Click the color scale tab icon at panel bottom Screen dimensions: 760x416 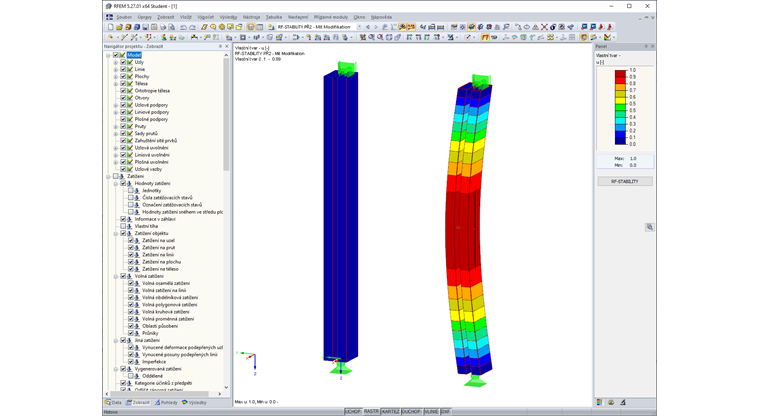coord(600,402)
